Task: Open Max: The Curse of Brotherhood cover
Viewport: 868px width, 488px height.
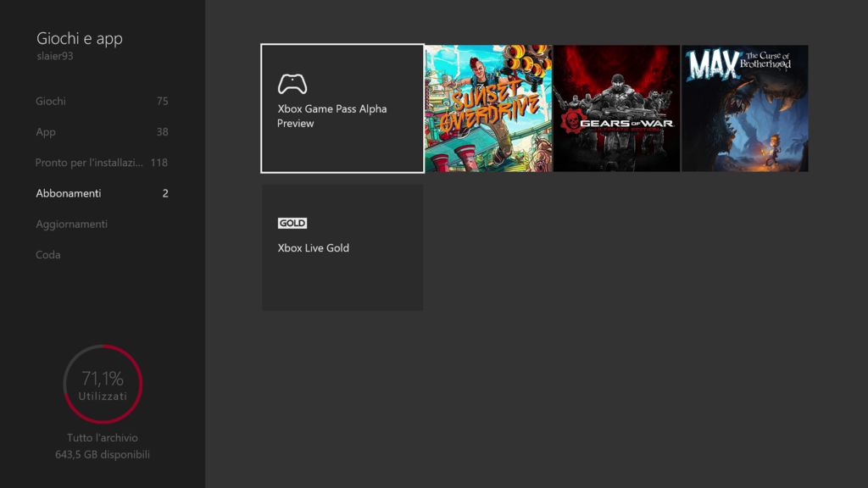Action: point(745,108)
